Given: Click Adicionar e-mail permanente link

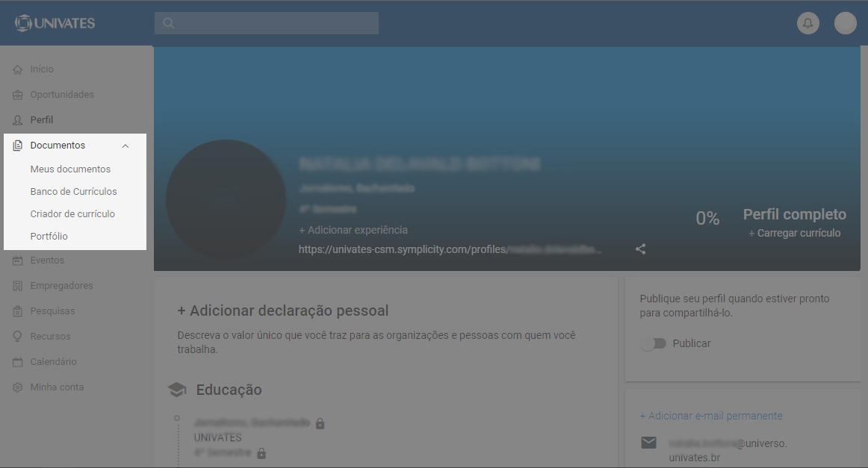Looking at the screenshot, I should coord(710,416).
